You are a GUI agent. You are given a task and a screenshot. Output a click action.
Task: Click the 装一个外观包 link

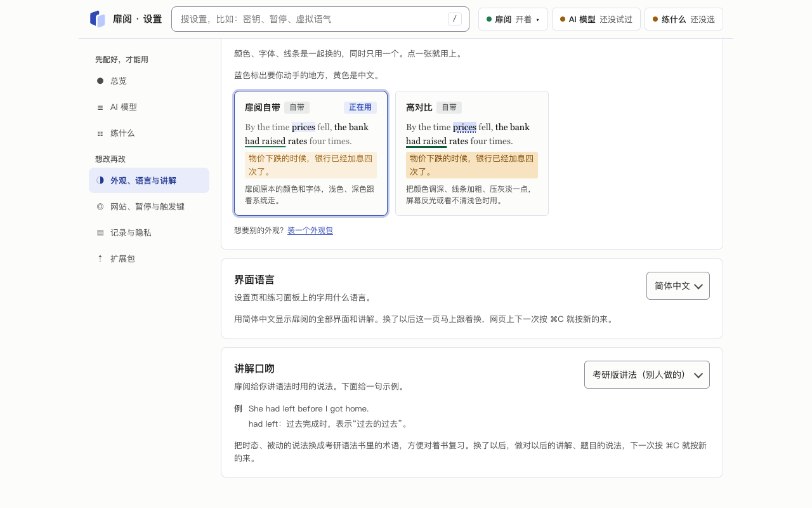pos(310,231)
